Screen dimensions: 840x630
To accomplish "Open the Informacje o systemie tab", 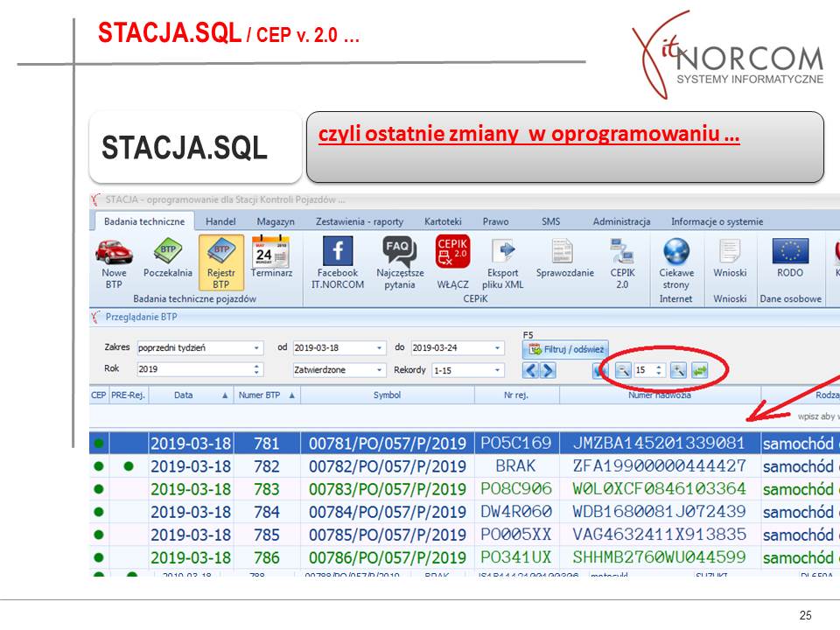I will point(717,221).
